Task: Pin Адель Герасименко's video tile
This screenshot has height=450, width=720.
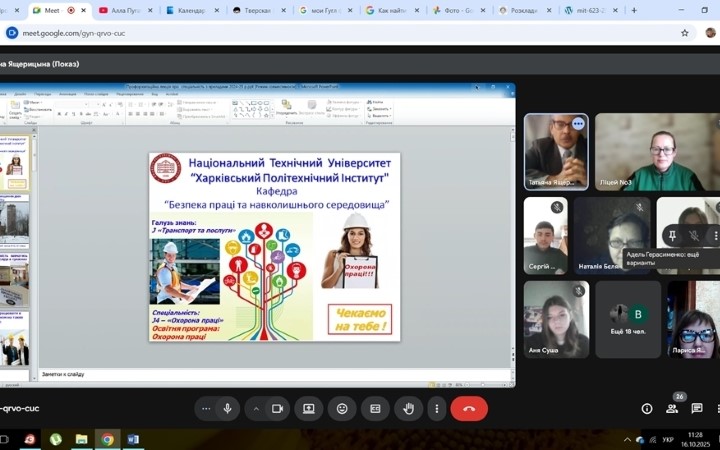Action: (671, 236)
